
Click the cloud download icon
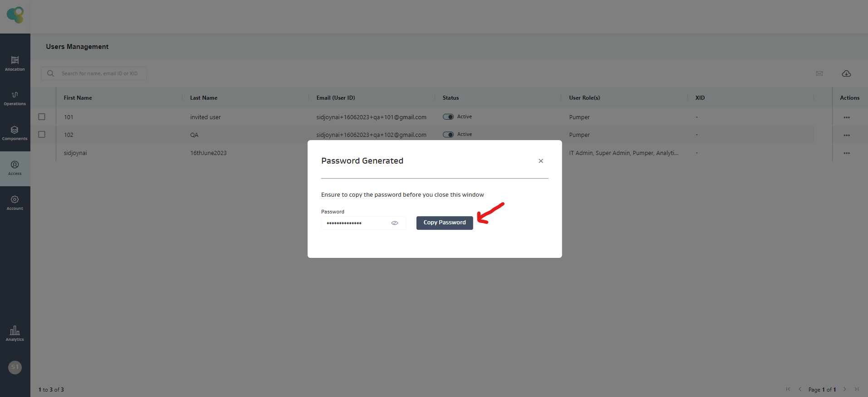tap(846, 73)
